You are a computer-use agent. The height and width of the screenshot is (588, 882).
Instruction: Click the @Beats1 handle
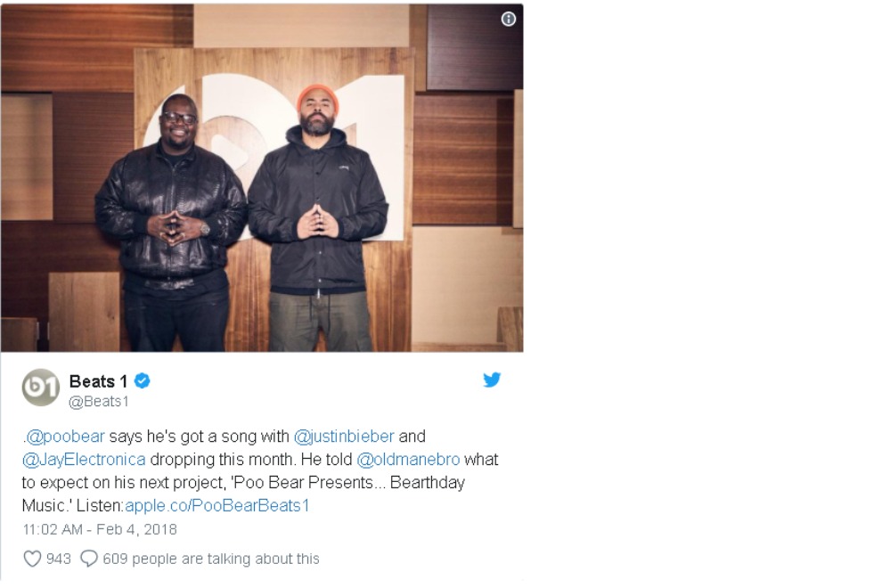pyautogui.click(x=98, y=401)
